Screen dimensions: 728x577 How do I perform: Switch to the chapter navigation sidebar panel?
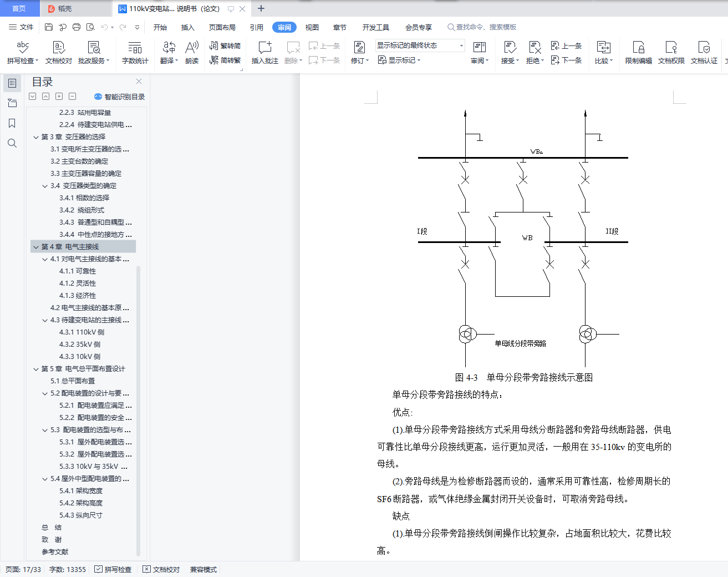coord(12,103)
